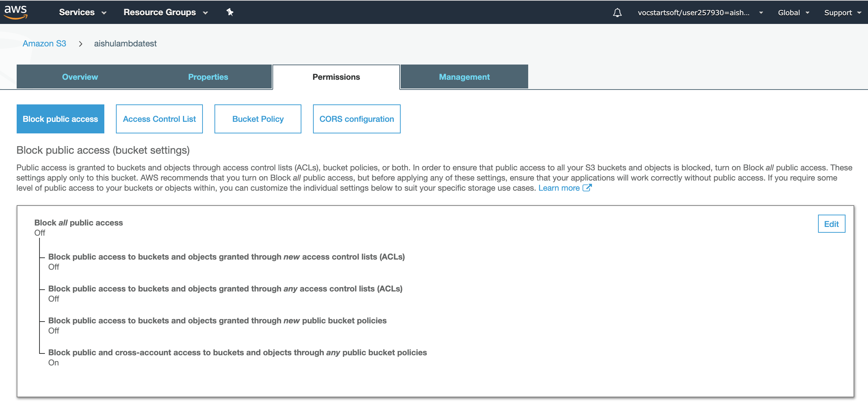Click the Block public access button
The image size is (868, 414).
(60, 119)
